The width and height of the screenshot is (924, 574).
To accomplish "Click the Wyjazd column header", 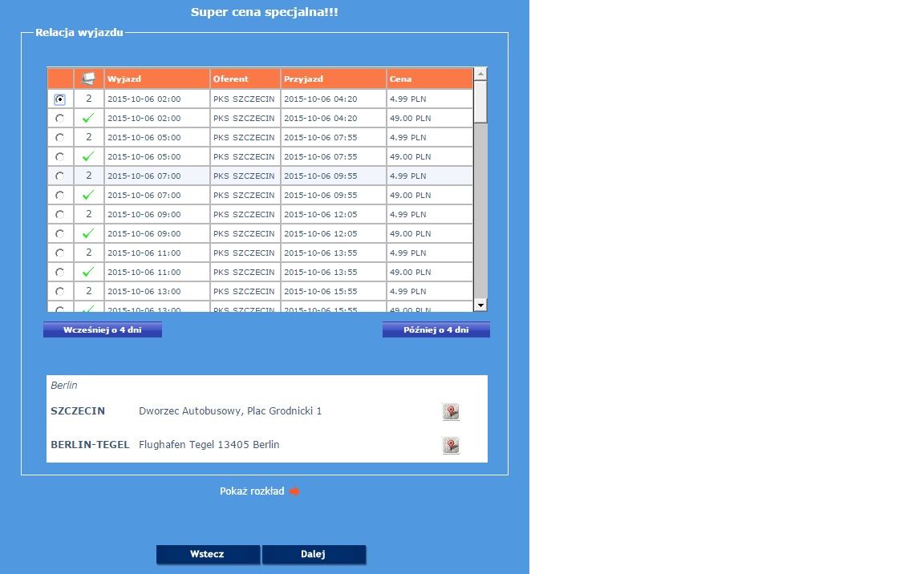I will (156, 79).
